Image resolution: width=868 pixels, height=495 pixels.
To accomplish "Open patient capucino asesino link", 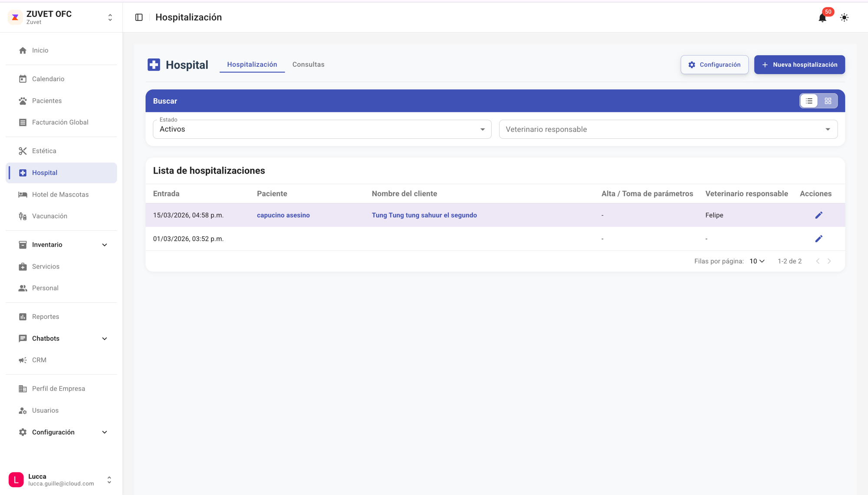I will pyautogui.click(x=283, y=215).
